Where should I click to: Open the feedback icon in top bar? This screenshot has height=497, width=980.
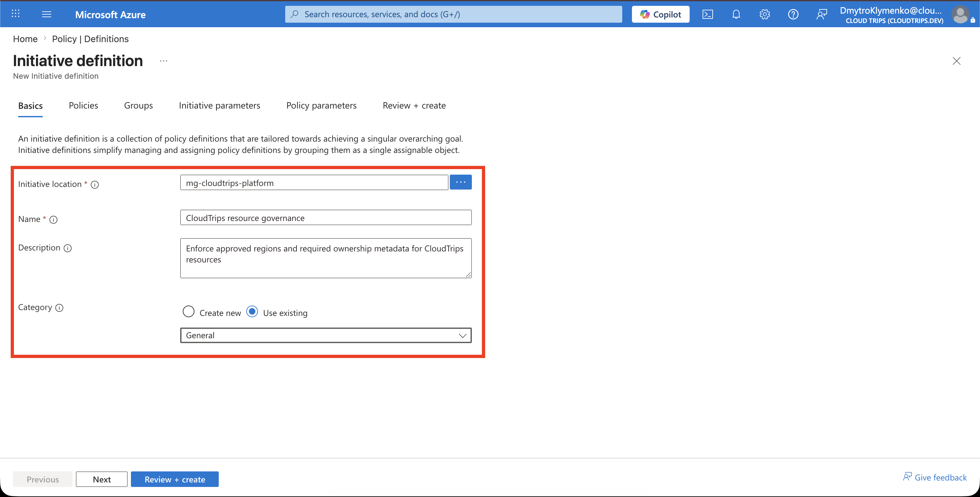[x=821, y=15]
